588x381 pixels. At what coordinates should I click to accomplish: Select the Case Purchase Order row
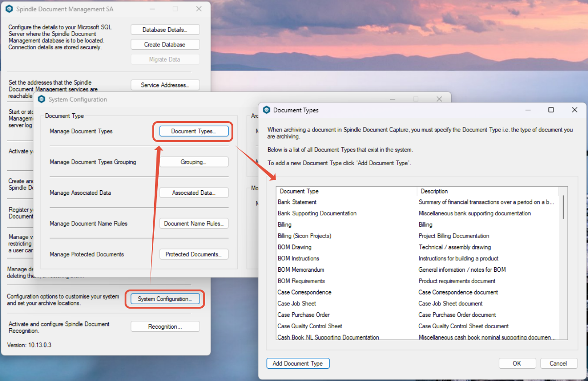[x=418, y=315]
